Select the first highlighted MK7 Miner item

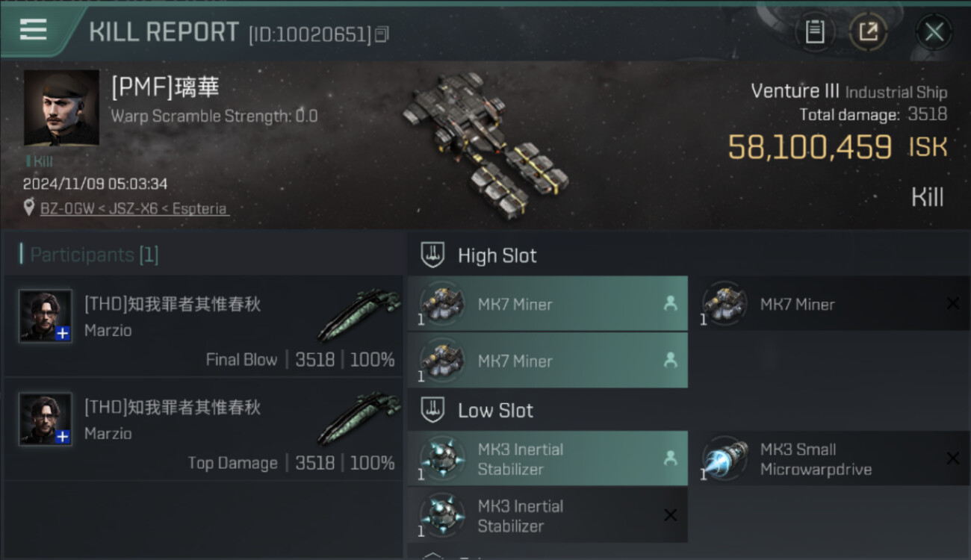coord(547,304)
